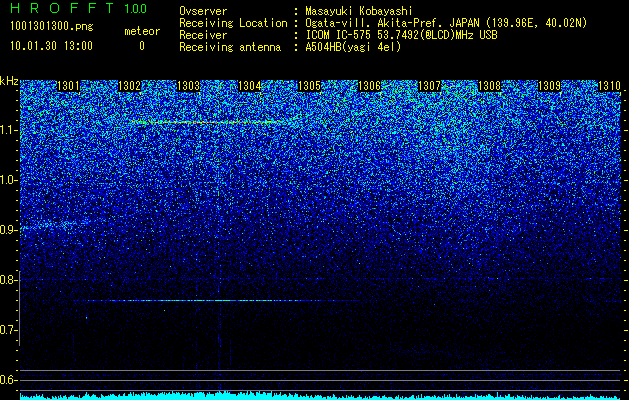The height and width of the screenshot is (400, 629).
Task: Select the file name 1001301300.png
Action: (52, 27)
